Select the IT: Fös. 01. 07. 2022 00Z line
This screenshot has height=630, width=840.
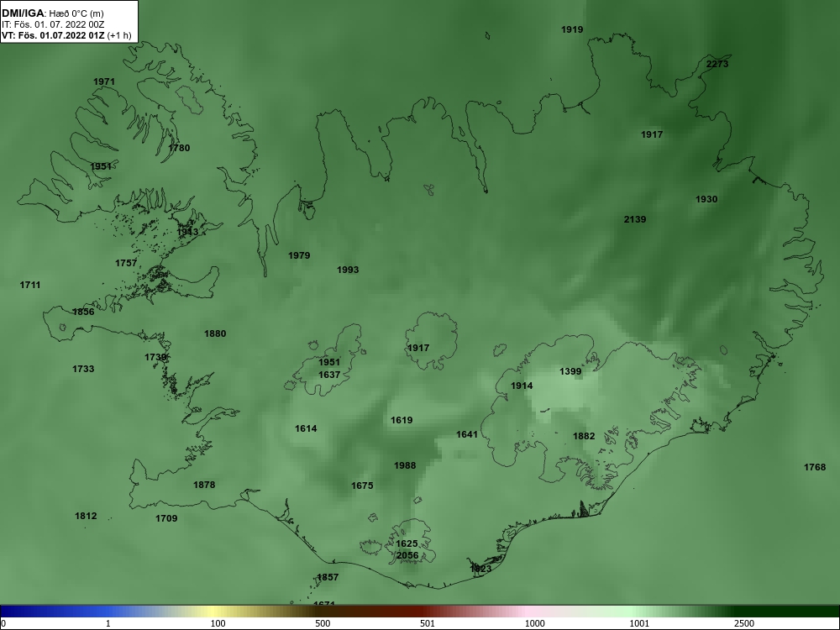click(53, 24)
